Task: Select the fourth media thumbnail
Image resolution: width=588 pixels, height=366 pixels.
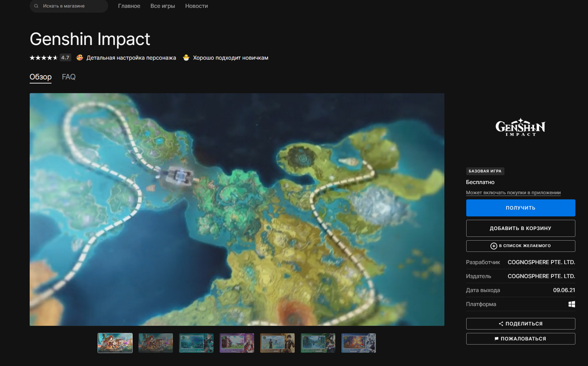Action: [237, 343]
